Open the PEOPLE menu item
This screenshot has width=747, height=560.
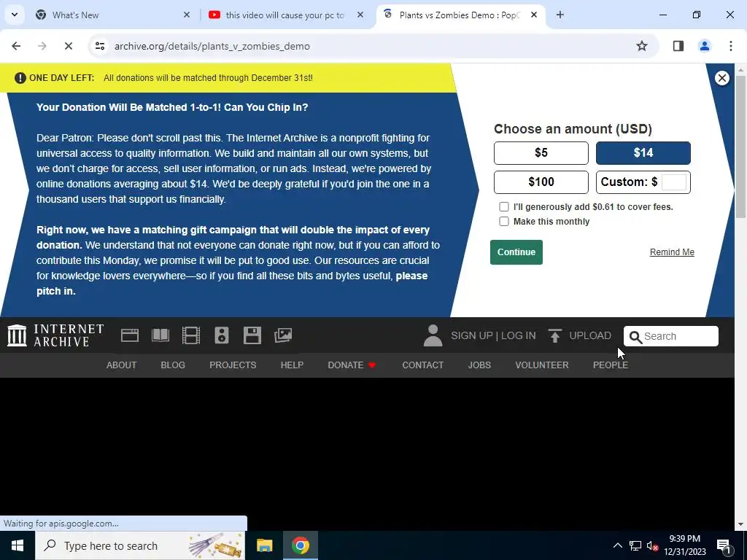(x=611, y=365)
